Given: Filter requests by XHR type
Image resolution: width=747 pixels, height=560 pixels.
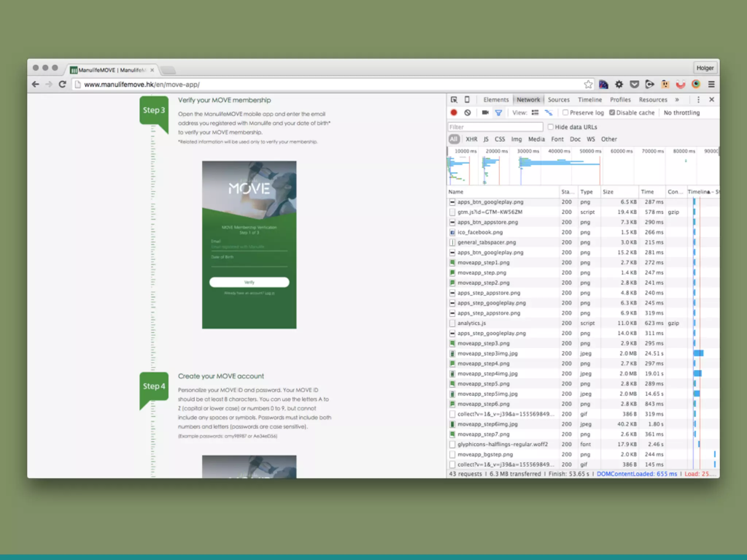Looking at the screenshot, I should 471,139.
